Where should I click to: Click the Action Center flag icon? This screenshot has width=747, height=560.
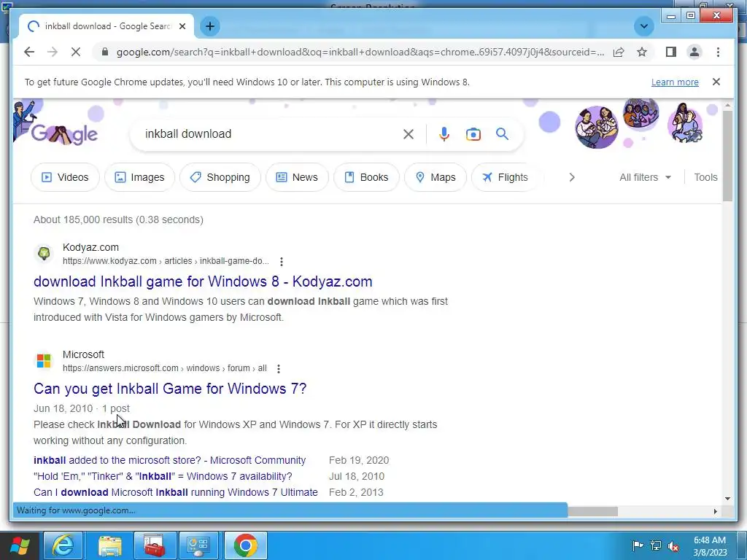(638, 545)
